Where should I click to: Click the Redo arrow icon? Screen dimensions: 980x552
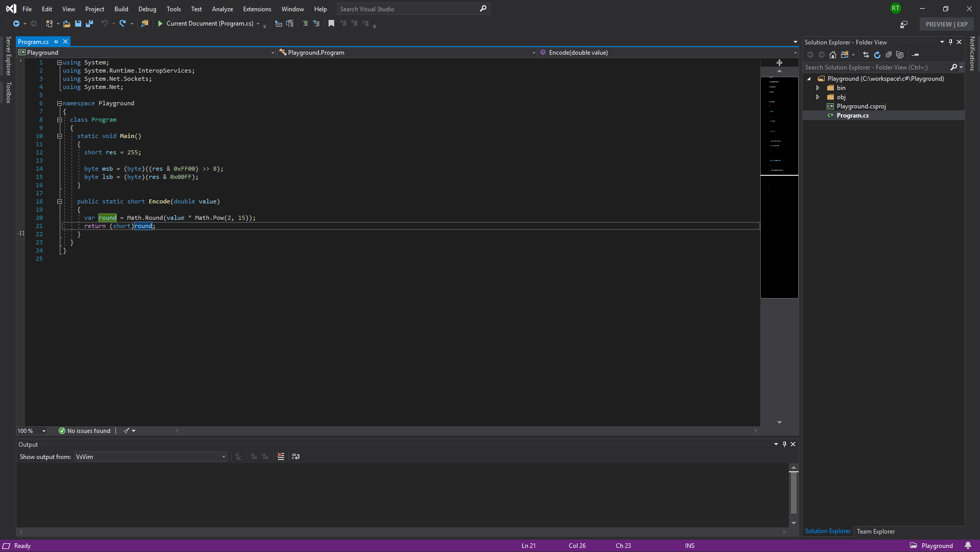point(123,24)
